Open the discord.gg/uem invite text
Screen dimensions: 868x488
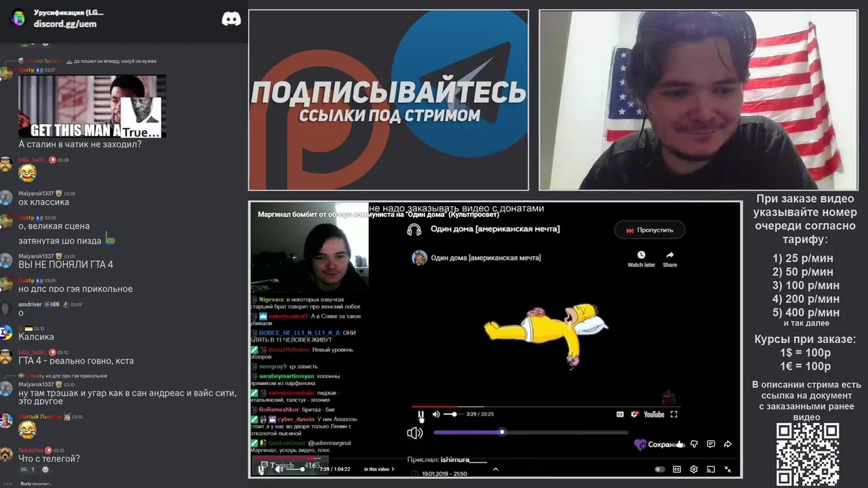click(x=65, y=24)
